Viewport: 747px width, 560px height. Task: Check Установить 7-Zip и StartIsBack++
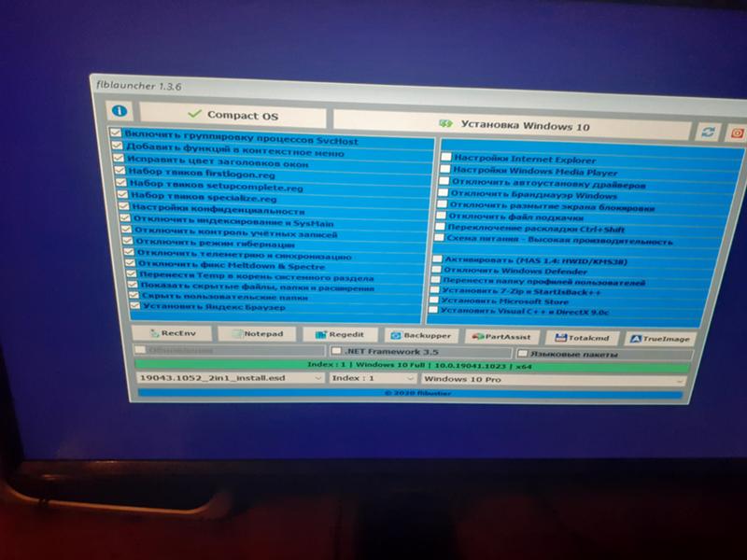pos(434,289)
